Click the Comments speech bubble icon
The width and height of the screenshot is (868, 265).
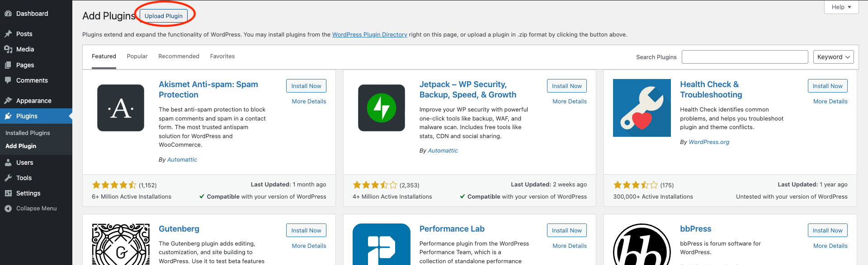[x=8, y=80]
